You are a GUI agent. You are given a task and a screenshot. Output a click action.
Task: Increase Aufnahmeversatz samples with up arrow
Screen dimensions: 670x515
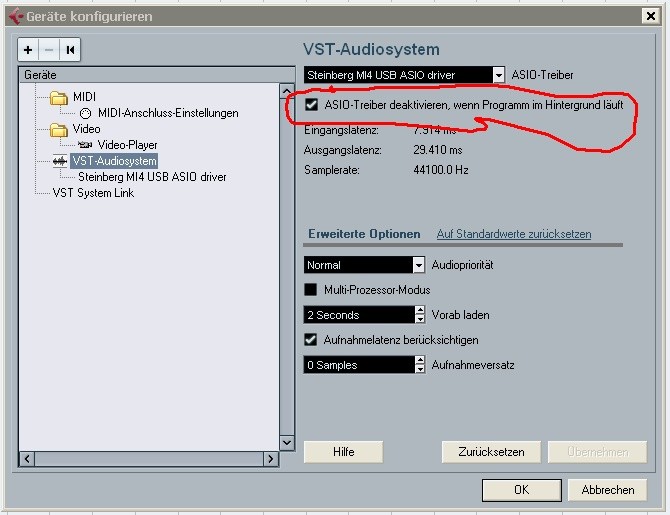tap(420, 360)
